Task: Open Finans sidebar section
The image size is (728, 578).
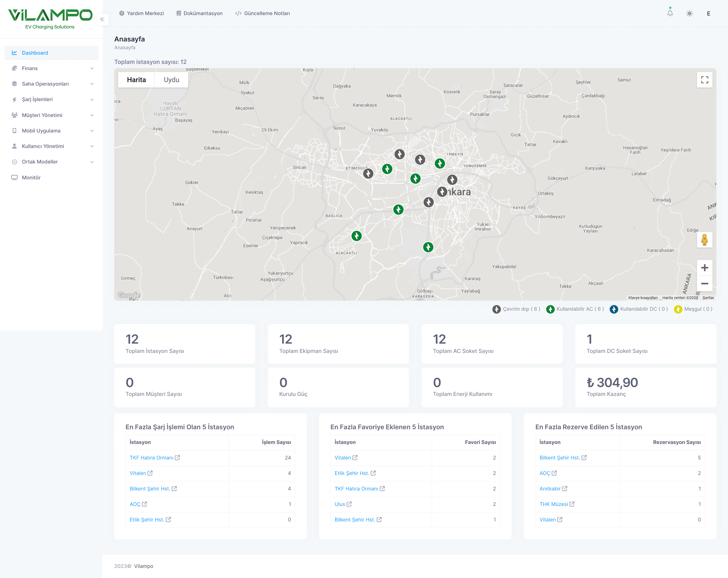Action: pyautogui.click(x=51, y=69)
